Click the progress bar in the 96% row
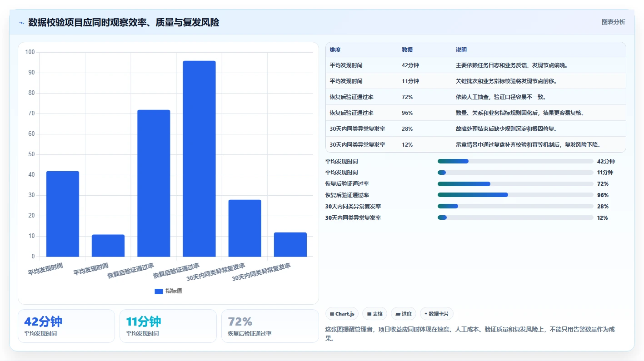644x361 pixels. 515,195
